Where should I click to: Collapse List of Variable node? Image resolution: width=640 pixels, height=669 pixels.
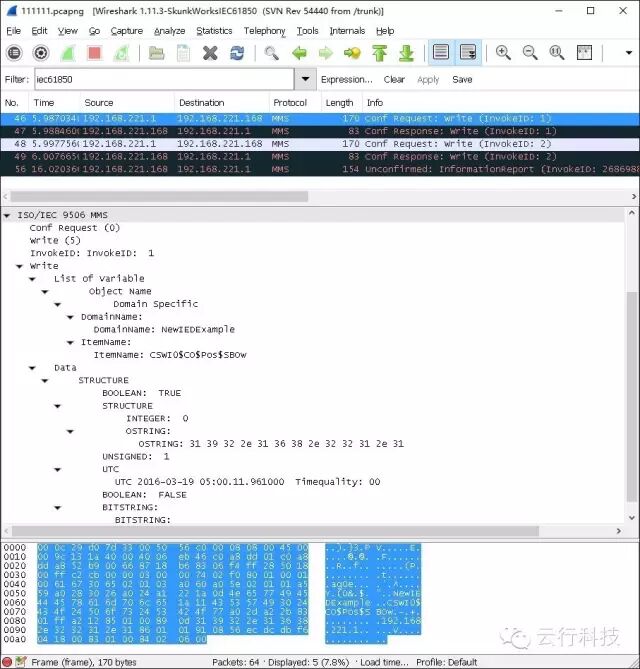tap(32, 279)
